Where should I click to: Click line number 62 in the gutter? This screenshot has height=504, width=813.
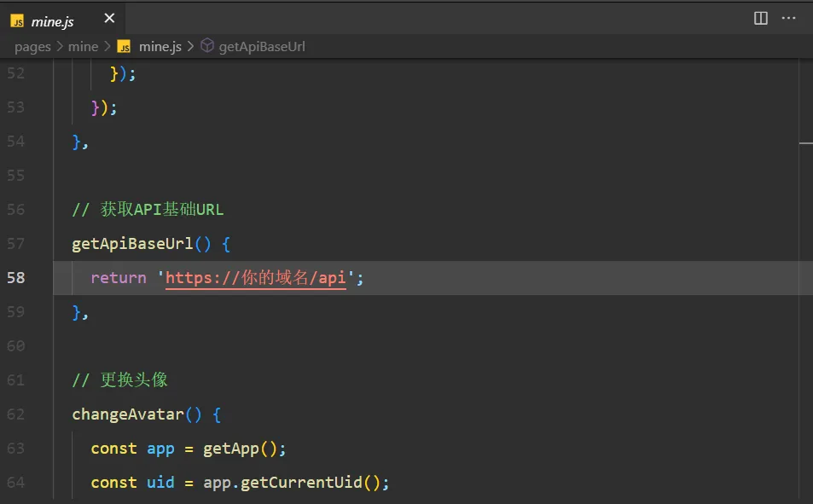click(16, 414)
